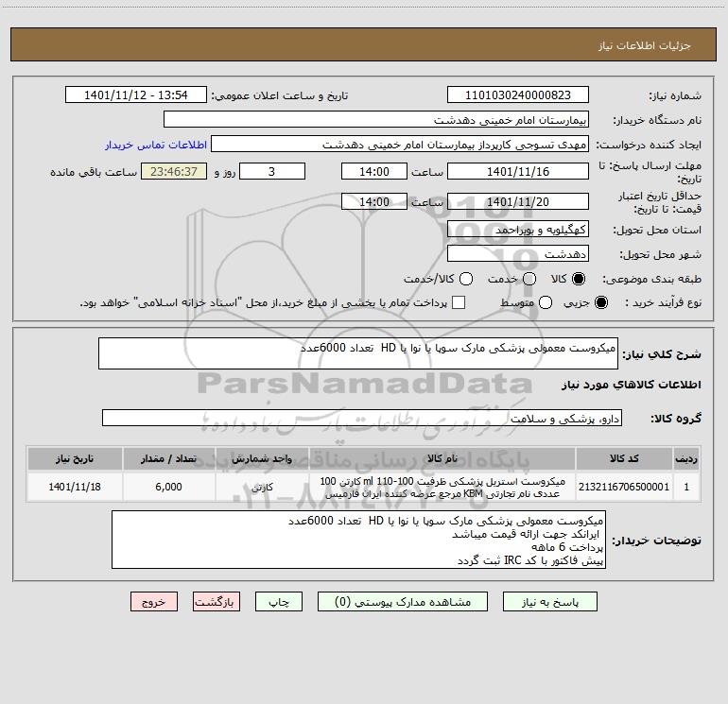The image size is (728, 704).
Task: Click the اطلاعات کالاهای مورد نیاز section title
Action: (x=631, y=385)
